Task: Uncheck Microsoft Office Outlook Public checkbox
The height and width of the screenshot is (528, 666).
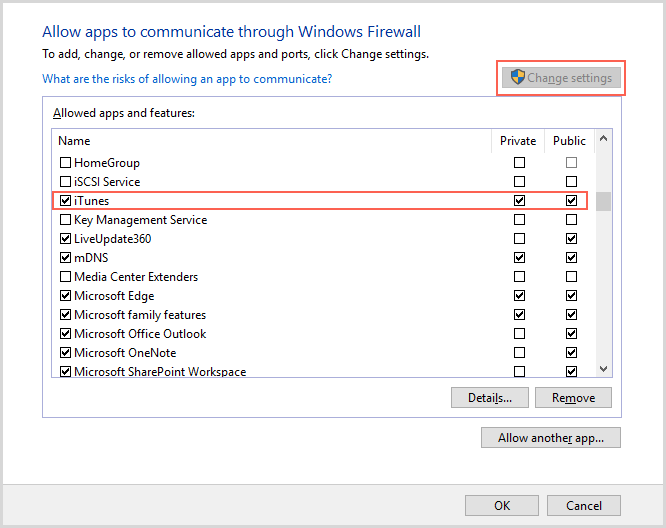Action: pyautogui.click(x=571, y=334)
